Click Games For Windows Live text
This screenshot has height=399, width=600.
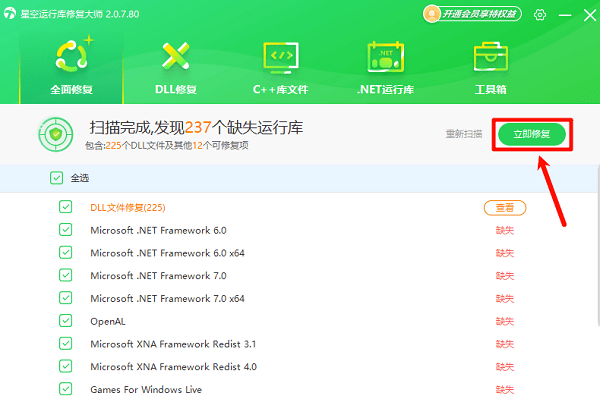(x=146, y=389)
